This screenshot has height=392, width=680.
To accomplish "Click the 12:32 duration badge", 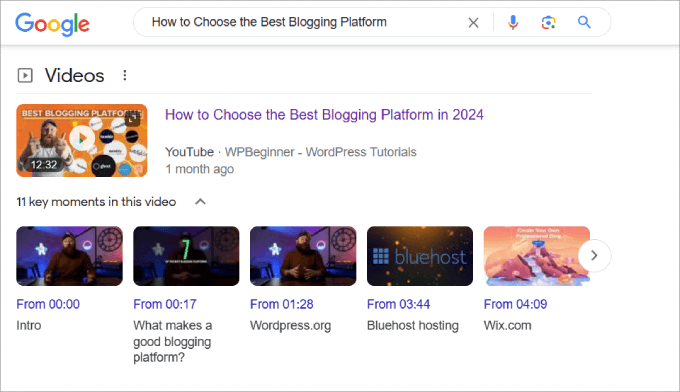I will pyautogui.click(x=44, y=165).
